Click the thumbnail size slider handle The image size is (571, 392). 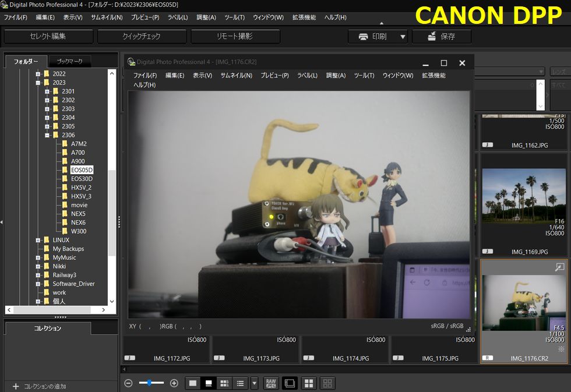[150, 383]
